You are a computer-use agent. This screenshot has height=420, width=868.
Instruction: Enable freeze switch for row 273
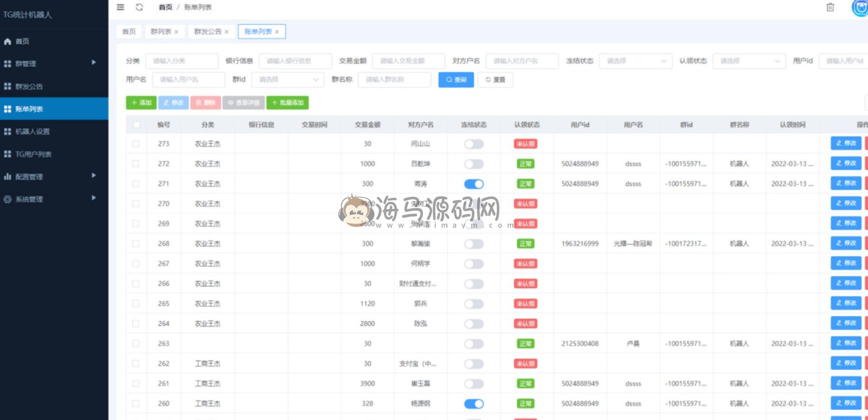[x=473, y=144]
